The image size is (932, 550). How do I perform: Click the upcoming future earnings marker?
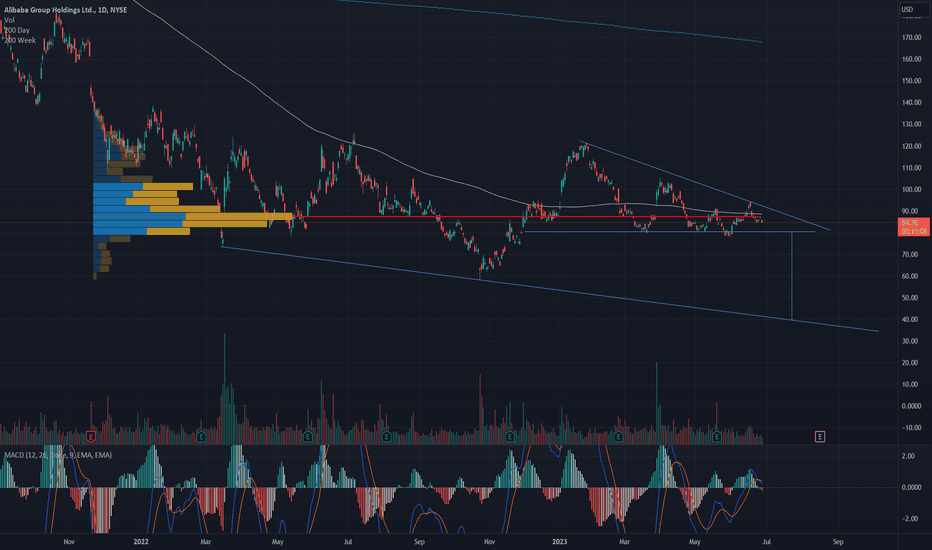click(820, 437)
